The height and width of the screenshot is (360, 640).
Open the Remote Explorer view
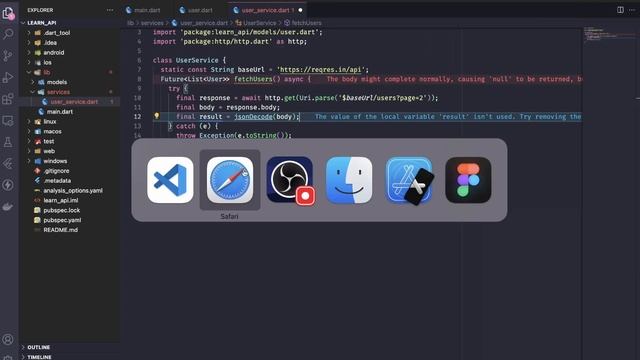8,121
